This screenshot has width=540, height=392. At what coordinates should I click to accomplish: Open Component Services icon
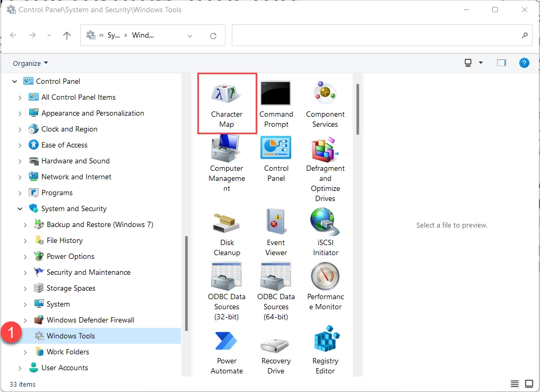(325, 104)
